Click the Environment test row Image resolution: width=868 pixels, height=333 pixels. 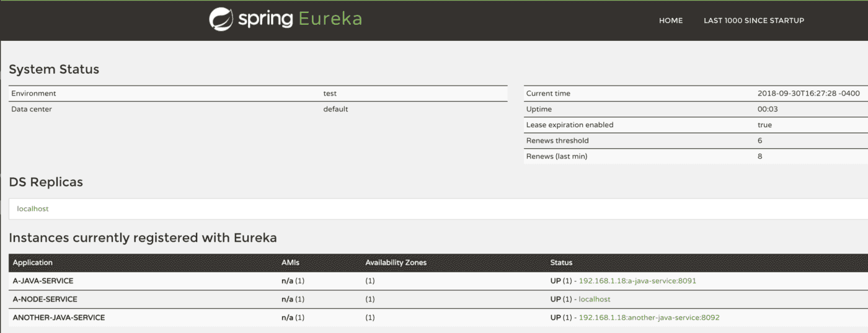click(258, 94)
